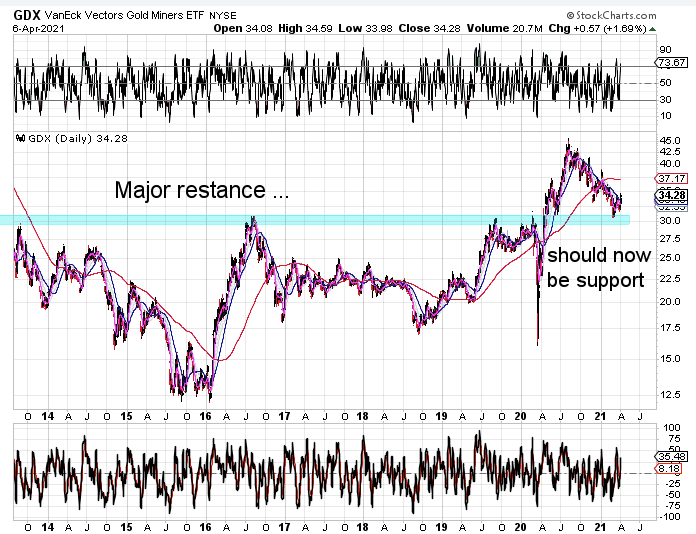Click the "20" year marker on bottom panel axis

pos(520,524)
